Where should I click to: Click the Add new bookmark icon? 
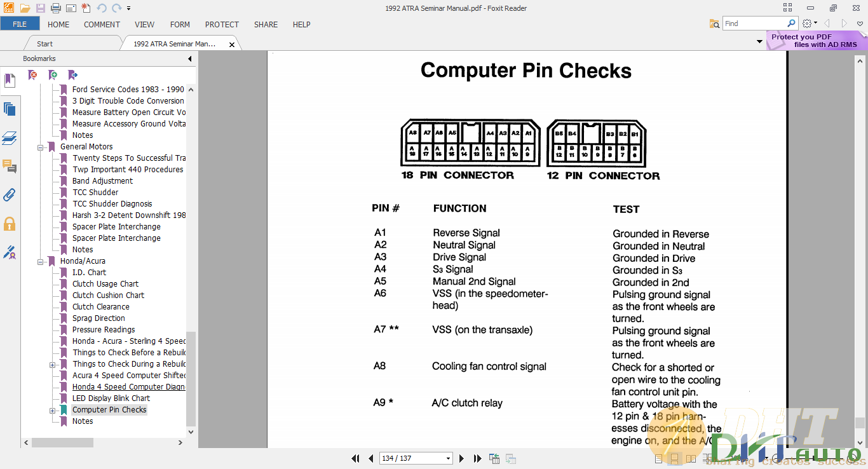[x=53, y=75]
